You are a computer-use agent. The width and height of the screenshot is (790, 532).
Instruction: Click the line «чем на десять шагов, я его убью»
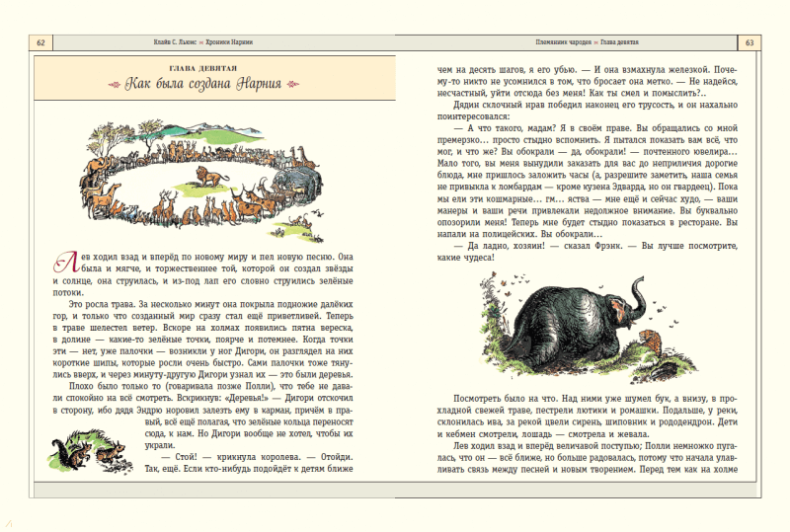(587, 69)
